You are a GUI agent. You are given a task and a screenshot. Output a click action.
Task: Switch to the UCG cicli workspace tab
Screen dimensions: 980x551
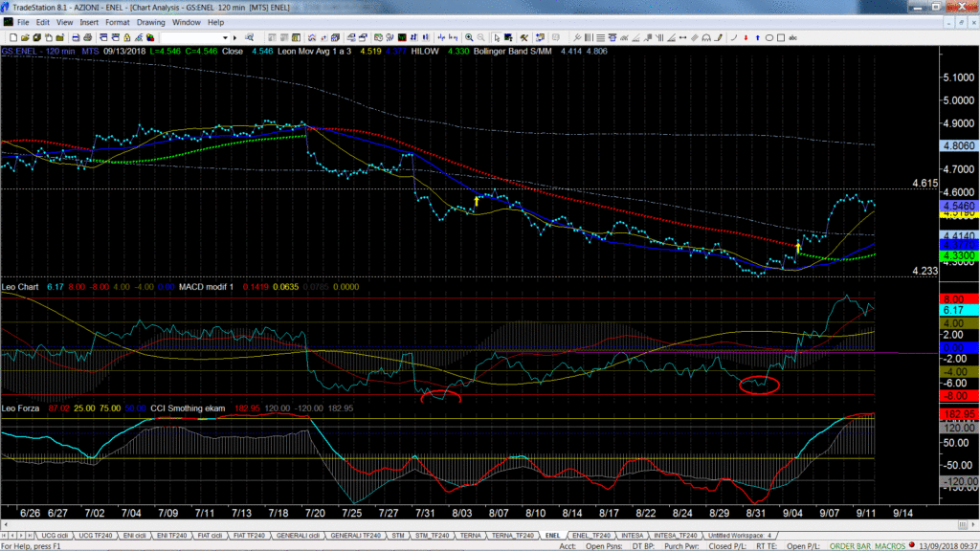tap(55, 536)
